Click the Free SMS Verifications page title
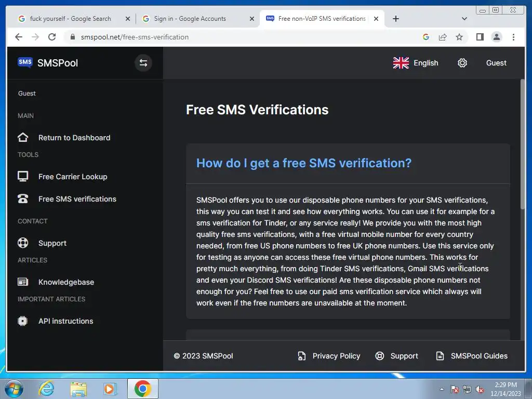Viewport: 532px width, 399px height. click(x=257, y=110)
